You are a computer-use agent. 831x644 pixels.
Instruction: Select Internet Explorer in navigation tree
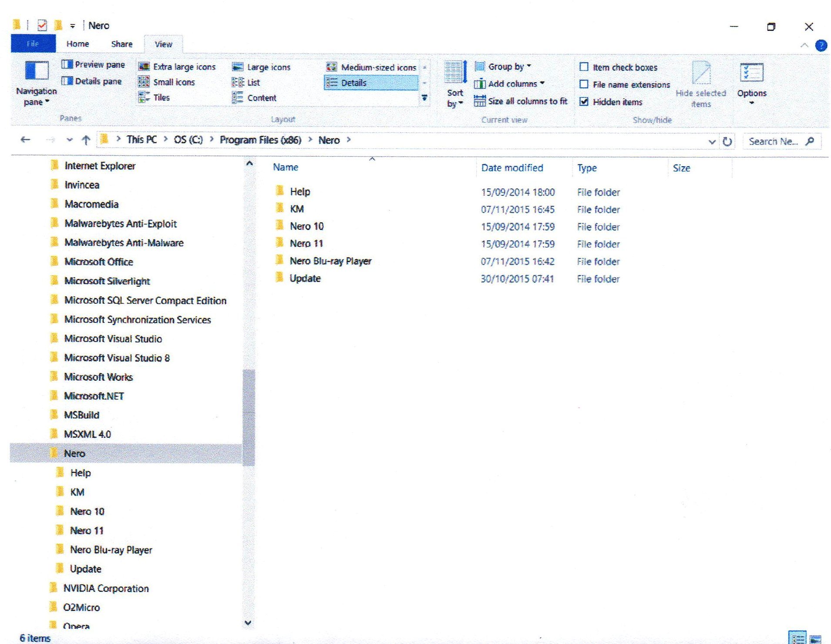click(100, 166)
